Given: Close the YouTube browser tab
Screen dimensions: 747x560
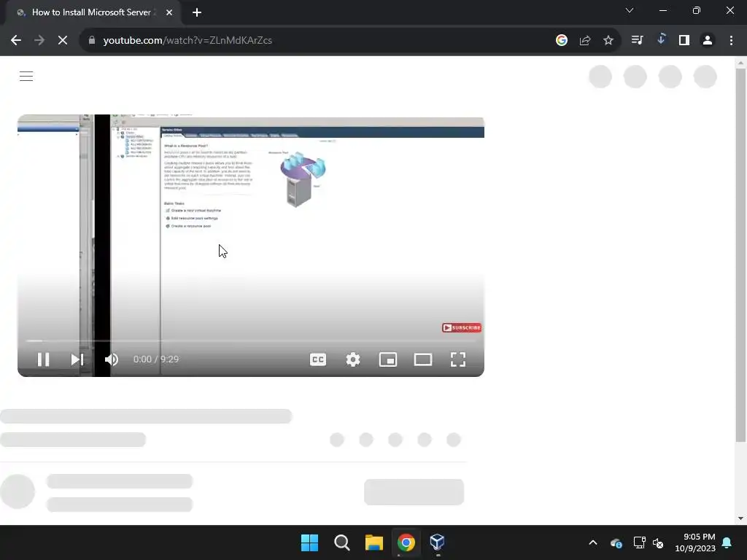Looking at the screenshot, I should tap(169, 12).
